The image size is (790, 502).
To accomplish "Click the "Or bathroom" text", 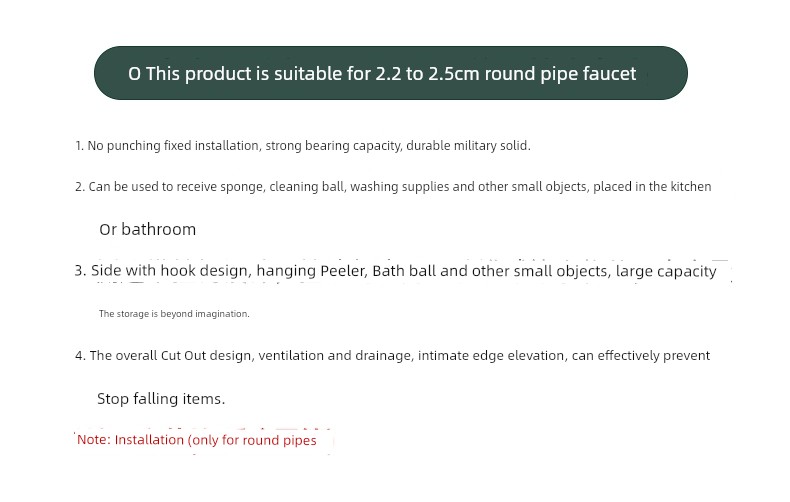I will click(x=147, y=229).
